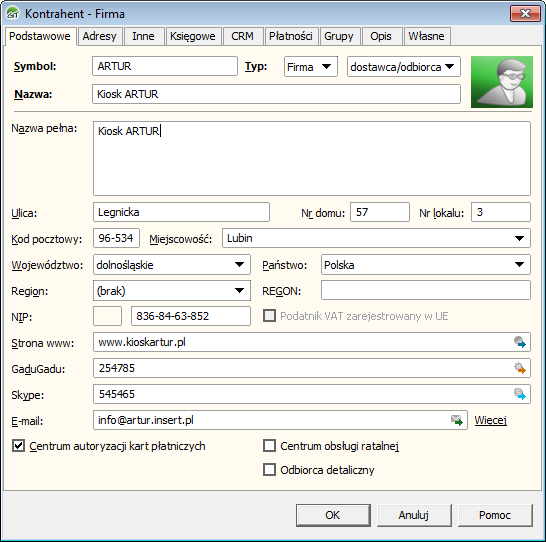Open dostawca/odbiorca dropdown
The height and width of the screenshot is (542, 546).
coord(450,66)
